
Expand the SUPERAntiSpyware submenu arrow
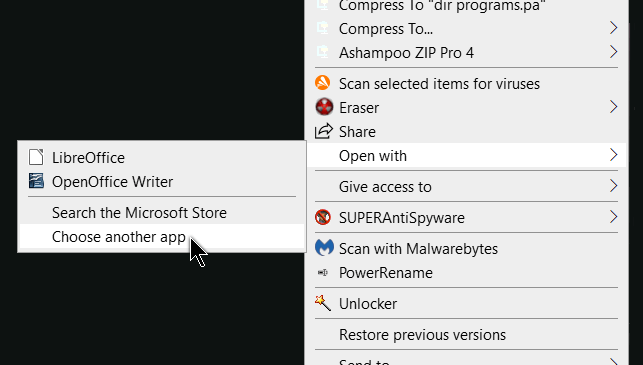pos(613,217)
